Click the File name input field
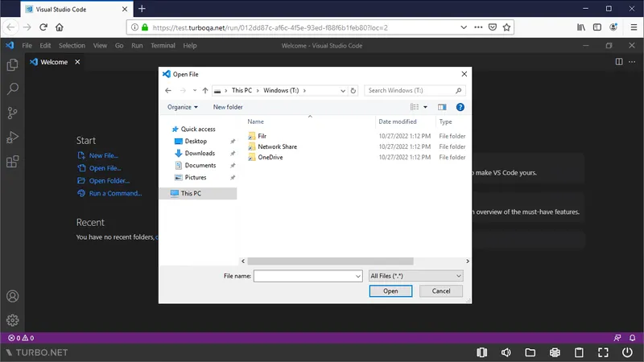Viewport: 644px width, 362px height. [303, 276]
